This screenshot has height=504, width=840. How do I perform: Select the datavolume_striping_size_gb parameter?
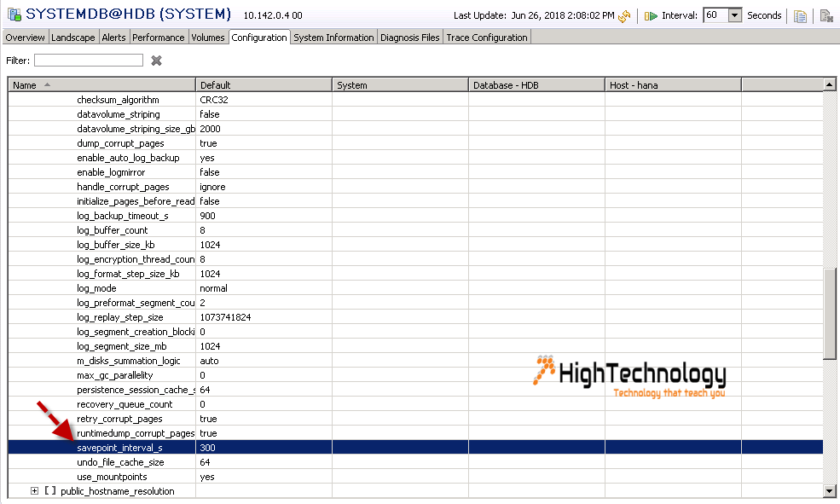tap(415, 129)
